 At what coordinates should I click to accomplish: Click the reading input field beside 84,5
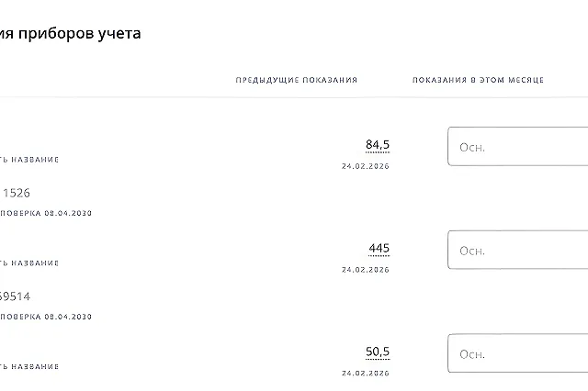pyautogui.click(x=519, y=147)
